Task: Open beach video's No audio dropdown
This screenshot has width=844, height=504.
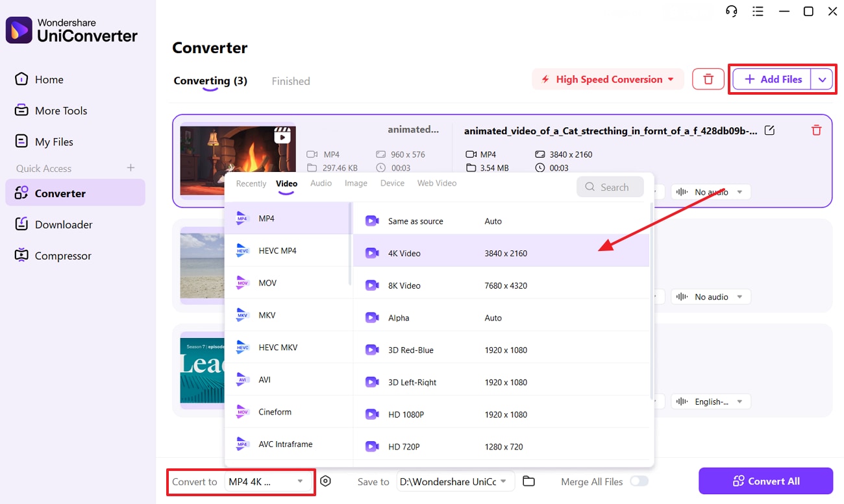Action: (x=711, y=296)
